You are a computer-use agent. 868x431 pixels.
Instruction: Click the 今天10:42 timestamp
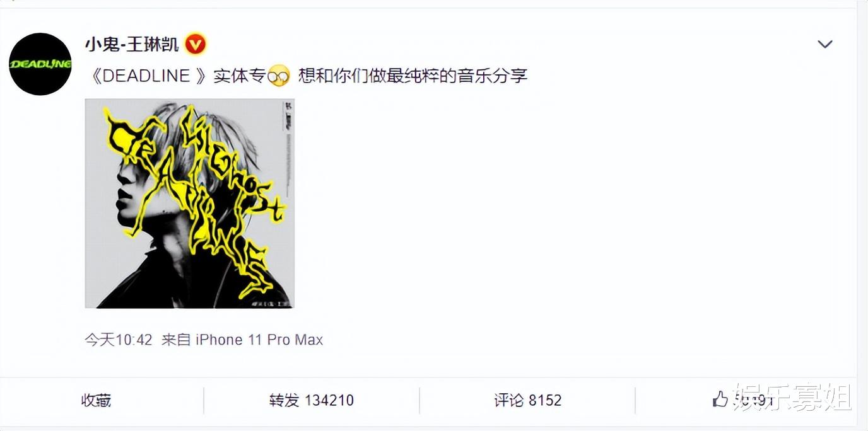119,340
